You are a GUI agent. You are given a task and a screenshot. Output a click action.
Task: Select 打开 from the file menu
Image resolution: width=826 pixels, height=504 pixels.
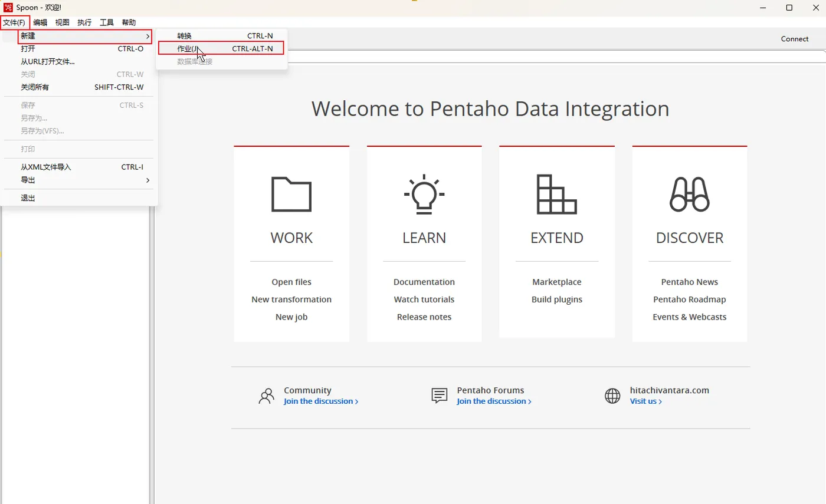[x=79, y=49]
